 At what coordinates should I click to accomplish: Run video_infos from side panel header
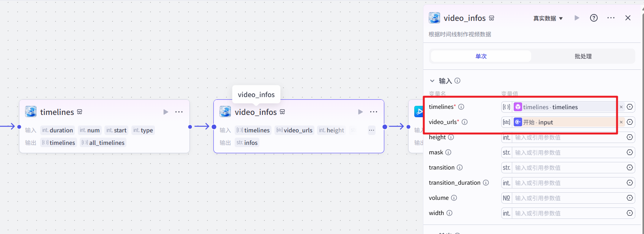tap(577, 18)
